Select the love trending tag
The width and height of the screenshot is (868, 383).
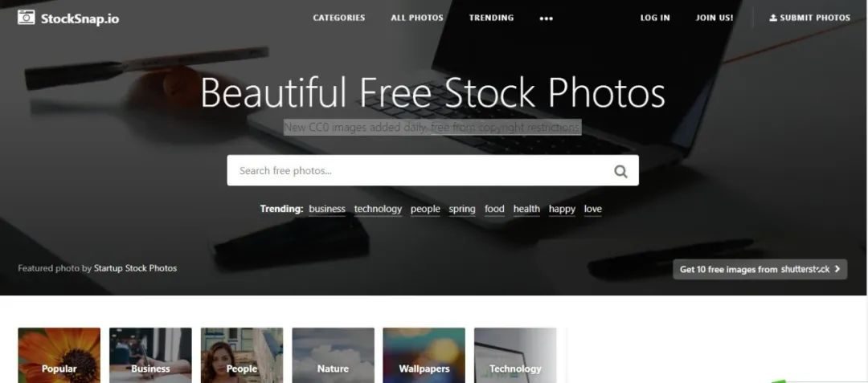point(592,209)
